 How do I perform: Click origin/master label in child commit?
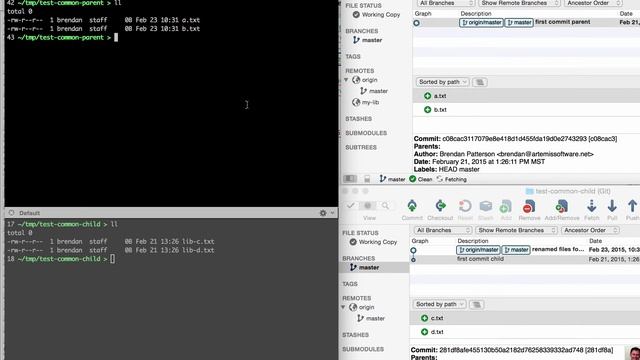tap(478, 249)
